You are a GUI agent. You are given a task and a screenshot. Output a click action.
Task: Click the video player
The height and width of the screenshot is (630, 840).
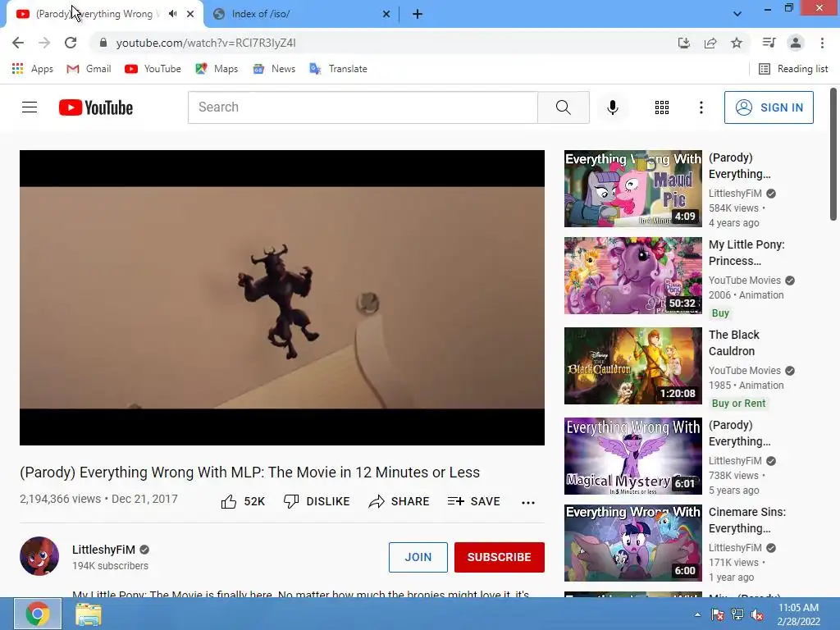pyautogui.click(x=282, y=297)
